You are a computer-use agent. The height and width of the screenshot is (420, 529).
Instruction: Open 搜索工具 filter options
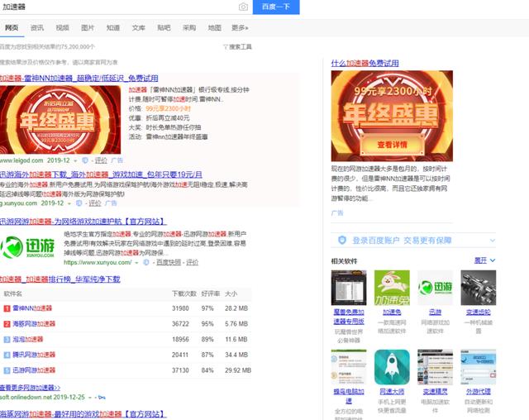tap(237, 47)
